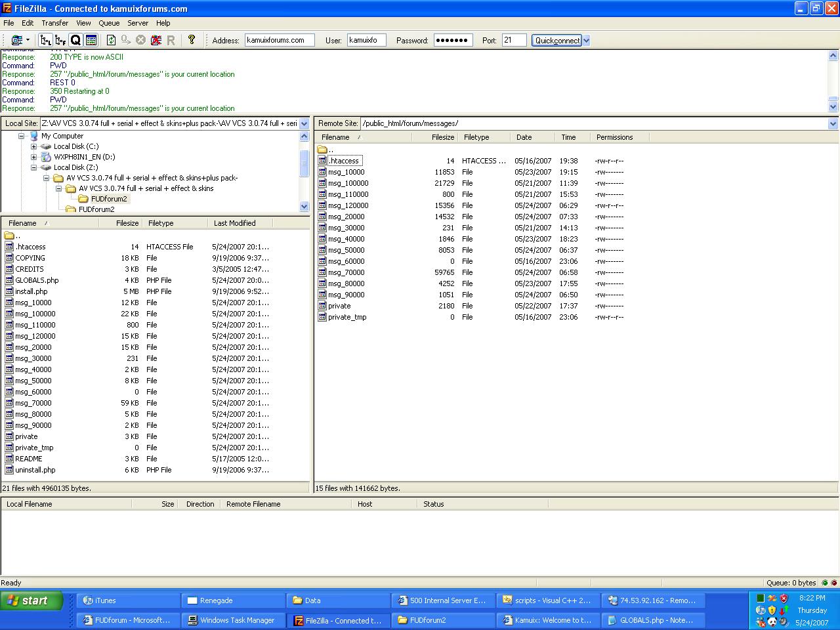Click remote parent folder (..) icon

322,150
